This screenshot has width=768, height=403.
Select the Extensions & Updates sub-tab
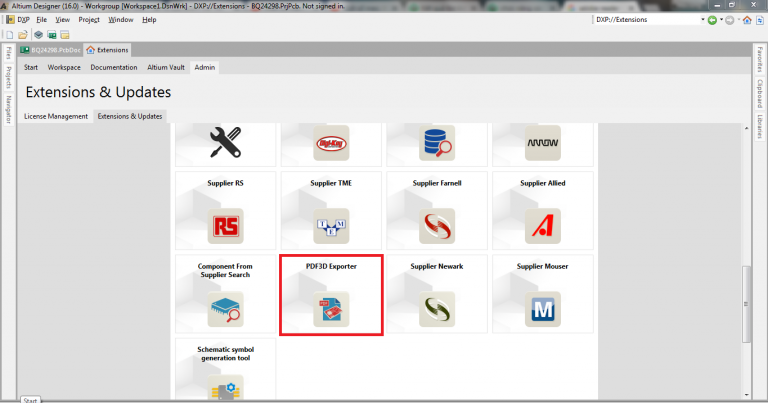pos(130,116)
